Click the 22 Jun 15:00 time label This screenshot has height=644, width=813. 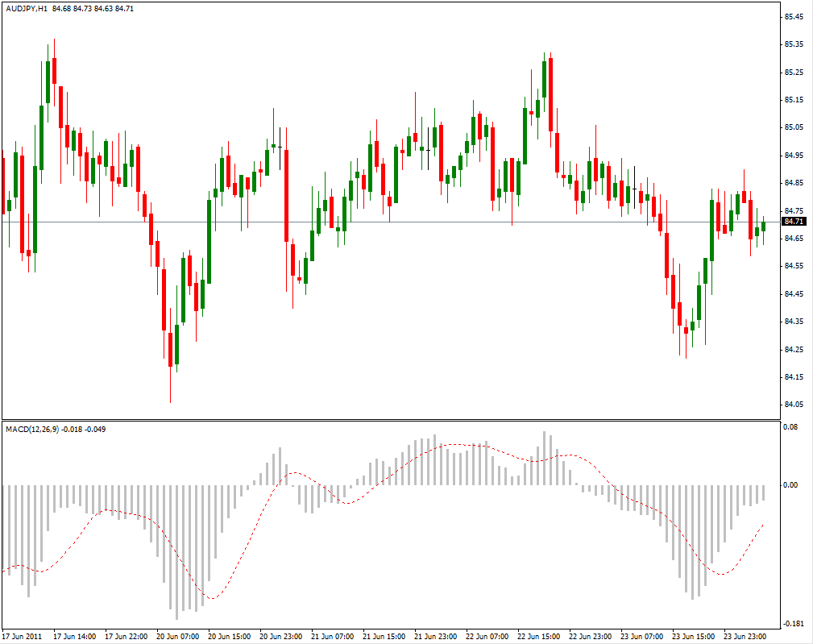(x=539, y=636)
